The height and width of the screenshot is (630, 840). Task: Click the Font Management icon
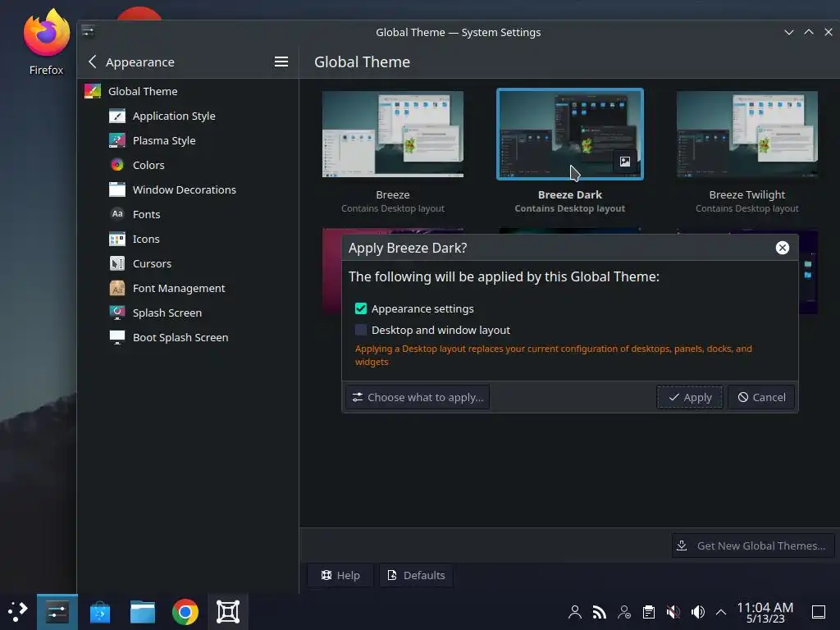[116, 288]
